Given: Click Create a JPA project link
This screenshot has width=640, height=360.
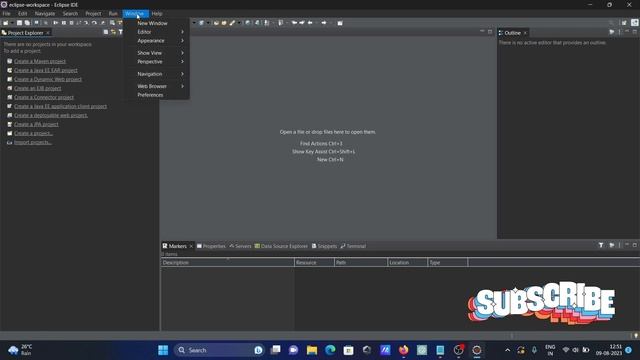Looking at the screenshot, I should point(36,124).
